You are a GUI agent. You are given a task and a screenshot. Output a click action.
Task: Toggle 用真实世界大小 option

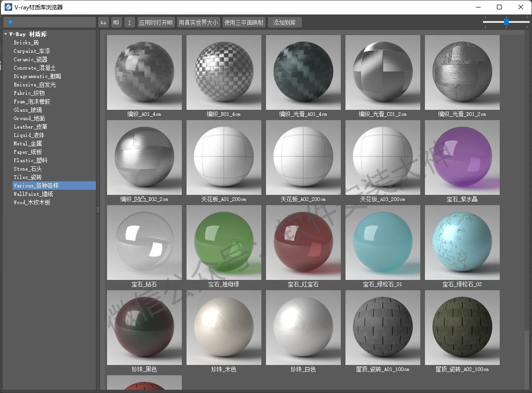[x=198, y=22]
